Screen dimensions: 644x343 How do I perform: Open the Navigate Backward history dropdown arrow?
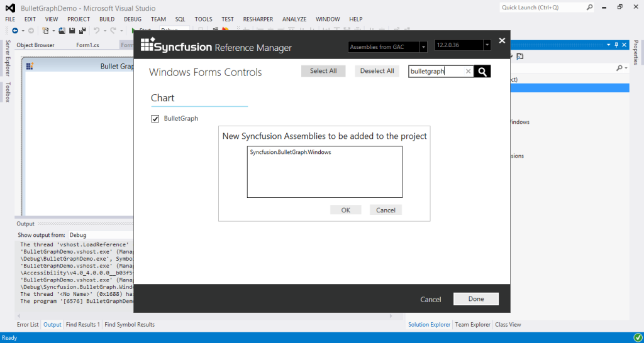click(23, 31)
